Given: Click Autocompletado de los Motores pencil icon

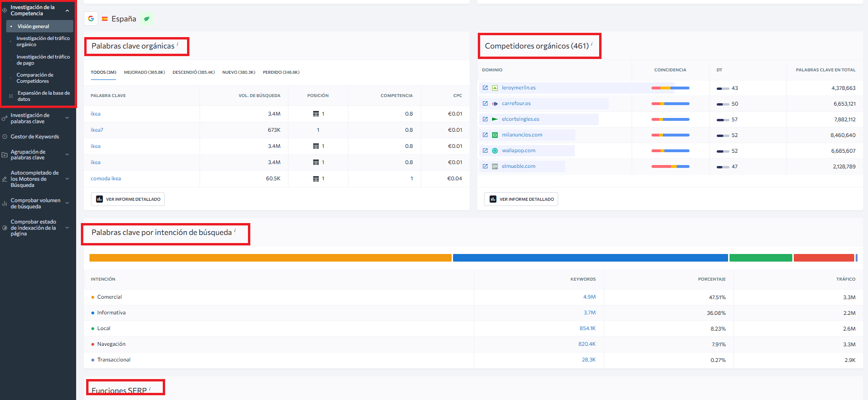Looking at the screenshot, I should pos(5,179).
